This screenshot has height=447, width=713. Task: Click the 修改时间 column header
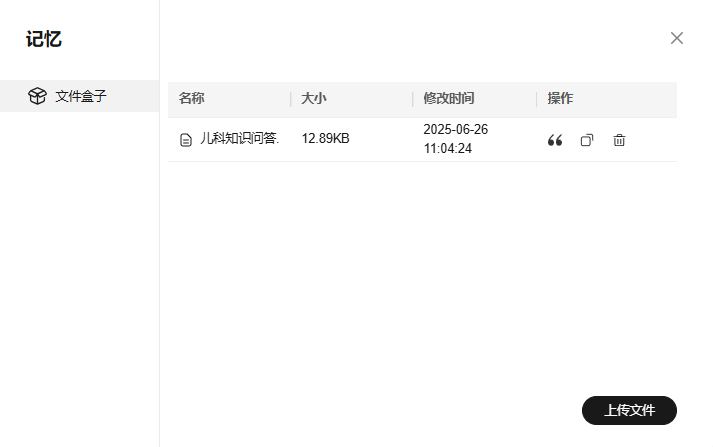pos(449,99)
